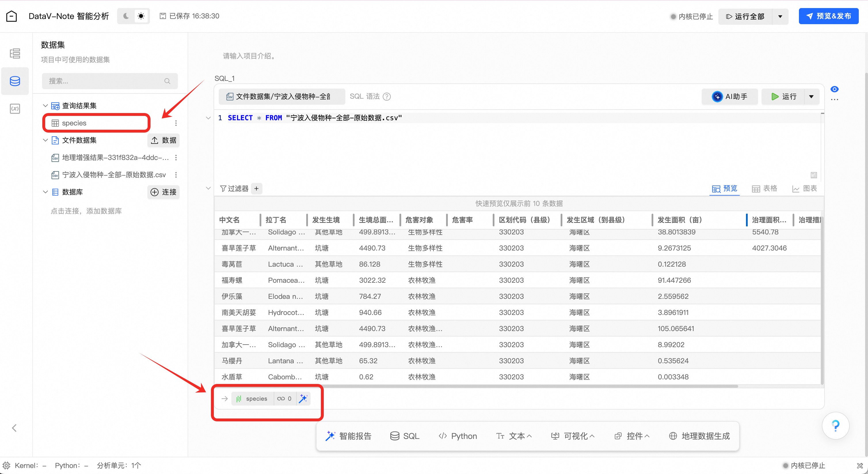The image size is (868, 474).
Task: Switch to light mode sun toggle
Action: 141,16
